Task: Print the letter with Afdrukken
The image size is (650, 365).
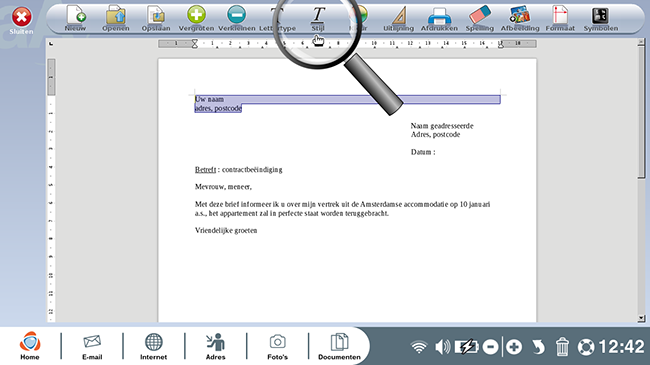Action: click(439, 19)
